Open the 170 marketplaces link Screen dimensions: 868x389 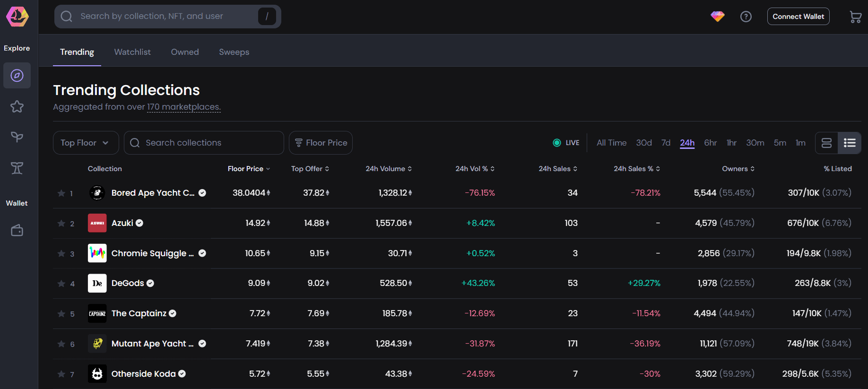[x=183, y=107]
